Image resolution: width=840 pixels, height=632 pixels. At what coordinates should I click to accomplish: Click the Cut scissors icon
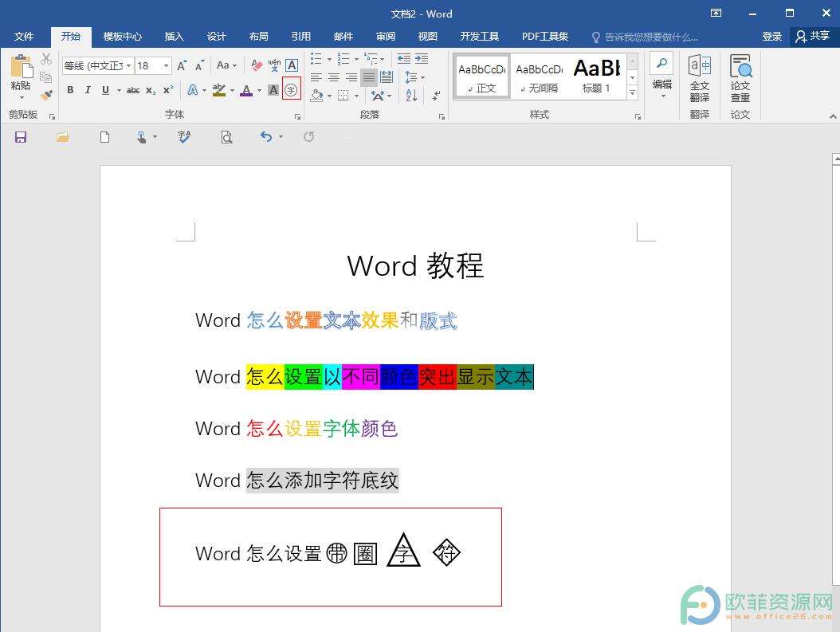(46, 59)
